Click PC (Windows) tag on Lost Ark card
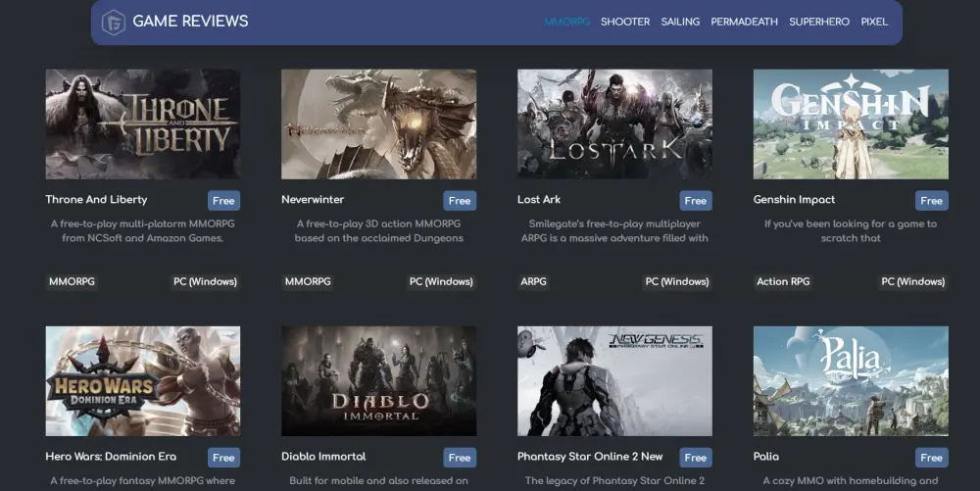980x491 pixels. point(677,281)
